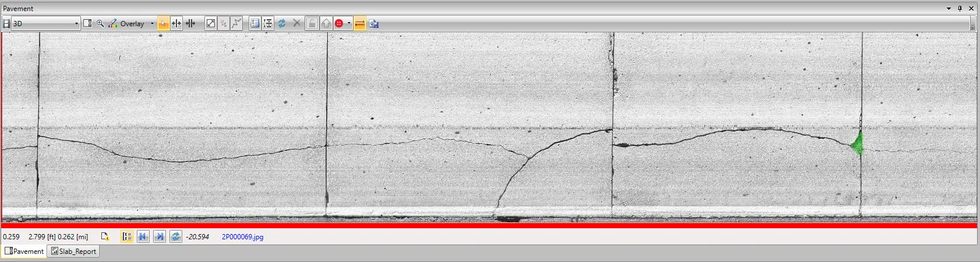Click the save image export icon
The width and height of the screenshot is (980, 262).
point(374,23)
